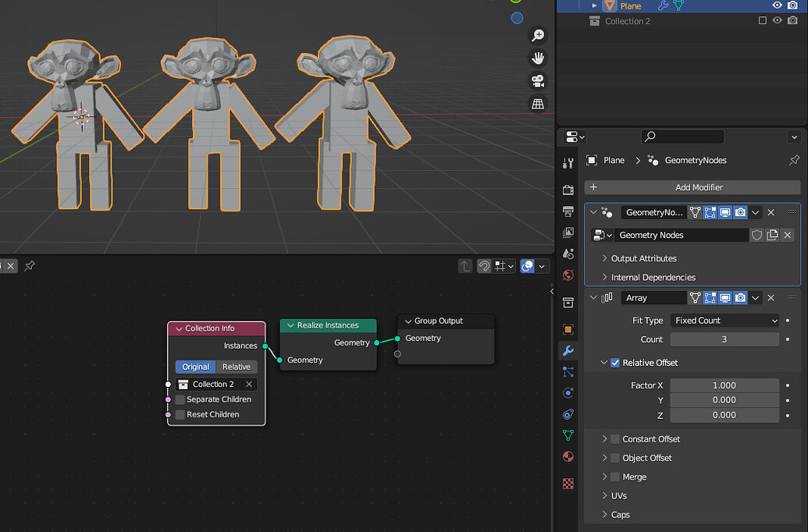
Task: Pin the properties editor context
Action: 794,160
